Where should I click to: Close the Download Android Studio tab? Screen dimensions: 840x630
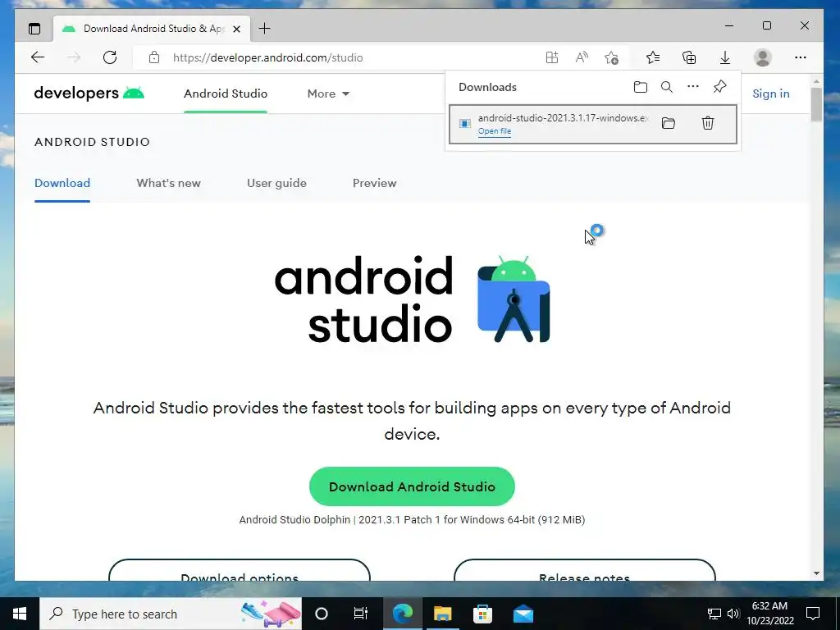tap(236, 29)
